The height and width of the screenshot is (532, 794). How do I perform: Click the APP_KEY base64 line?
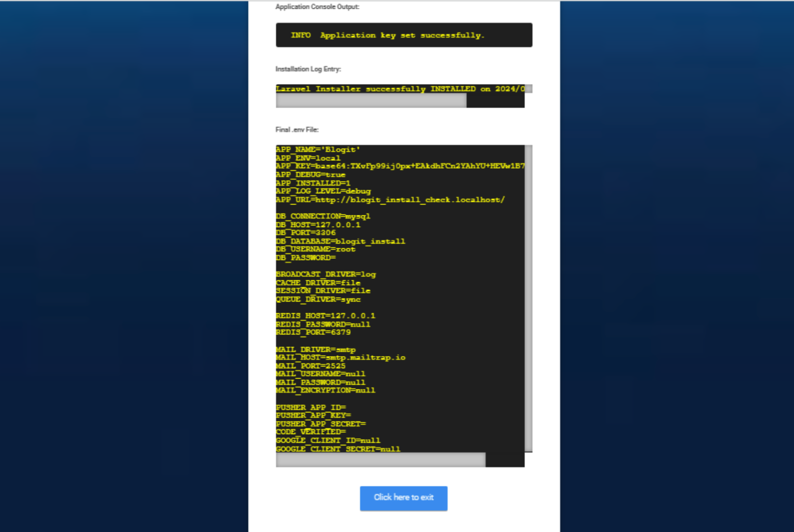click(x=399, y=166)
